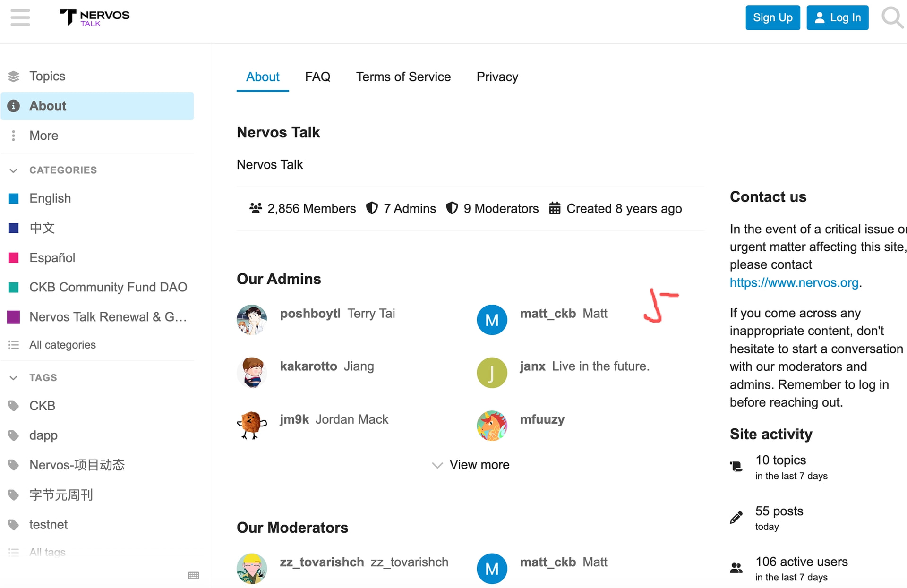Open mfuuzy's unicorn avatar
Screen dimensions: 907x588
click(x=492, y=426)
